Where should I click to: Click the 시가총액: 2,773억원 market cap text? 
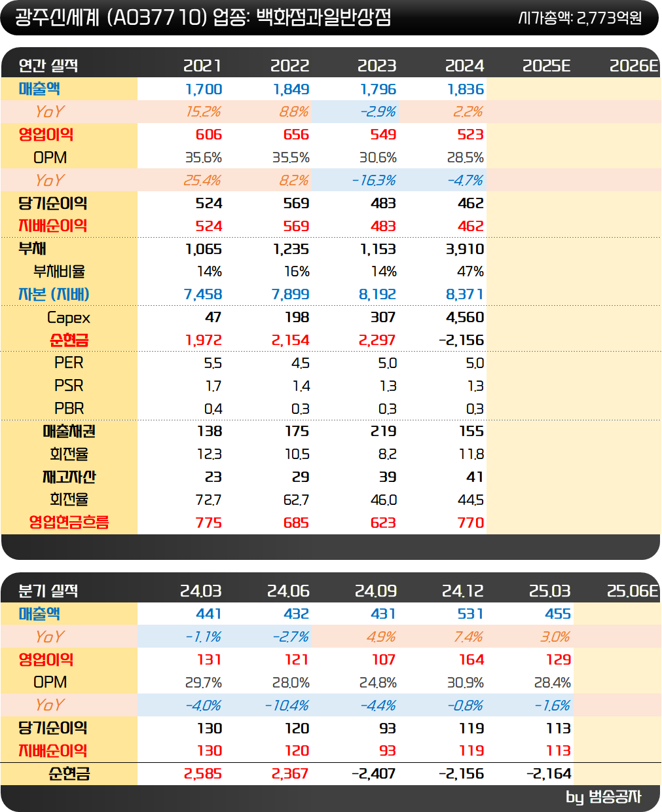pos(579,18)
